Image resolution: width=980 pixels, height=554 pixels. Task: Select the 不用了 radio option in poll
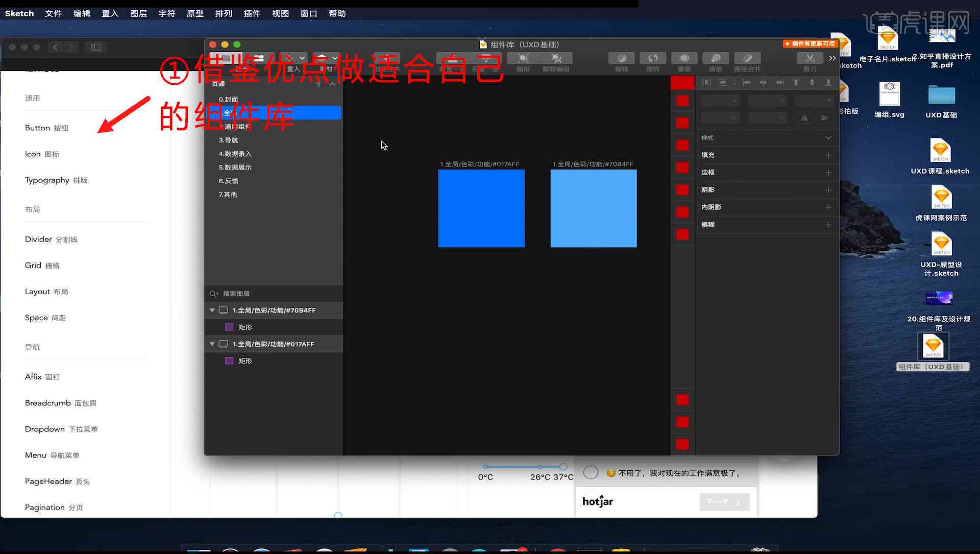coord(591,472)
